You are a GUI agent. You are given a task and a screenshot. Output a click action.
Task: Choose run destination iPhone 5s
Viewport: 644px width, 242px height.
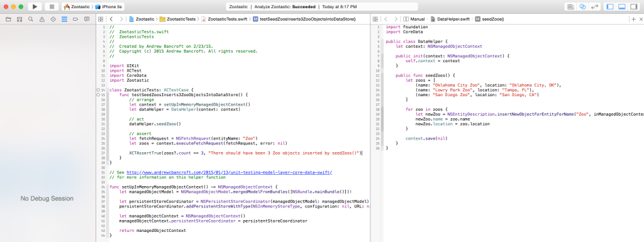point(108,7)
